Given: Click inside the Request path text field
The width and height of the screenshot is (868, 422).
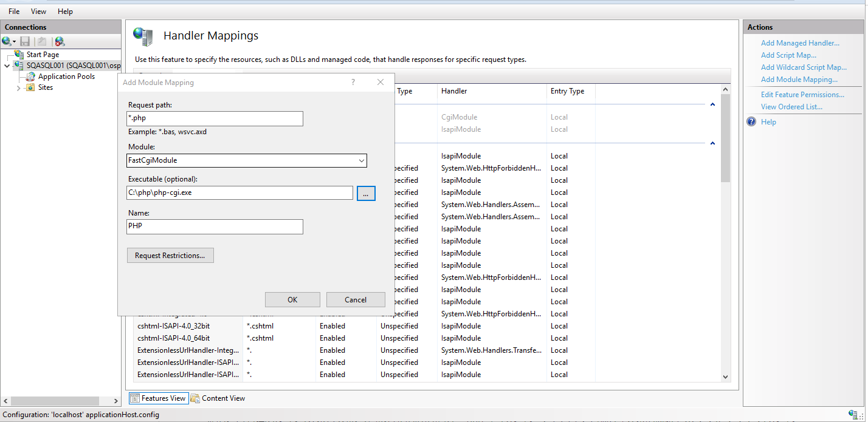Looking at the screenshot, I should click(x=215, y=118).
